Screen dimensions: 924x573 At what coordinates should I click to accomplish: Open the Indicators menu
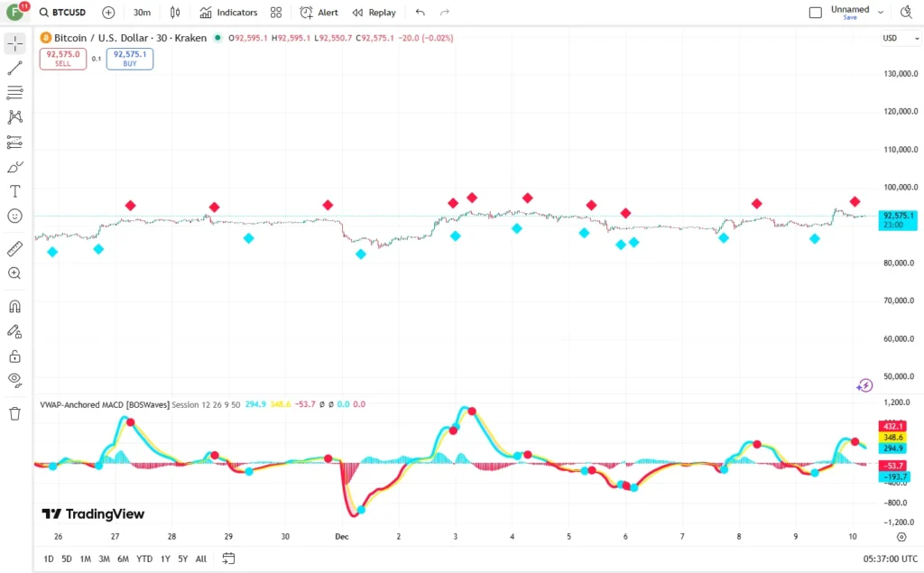pyautogui.click(x=228, y=13)
